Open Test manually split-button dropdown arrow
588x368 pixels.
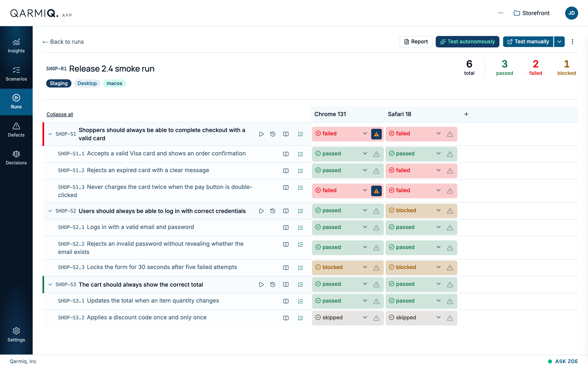click(559, 42)
